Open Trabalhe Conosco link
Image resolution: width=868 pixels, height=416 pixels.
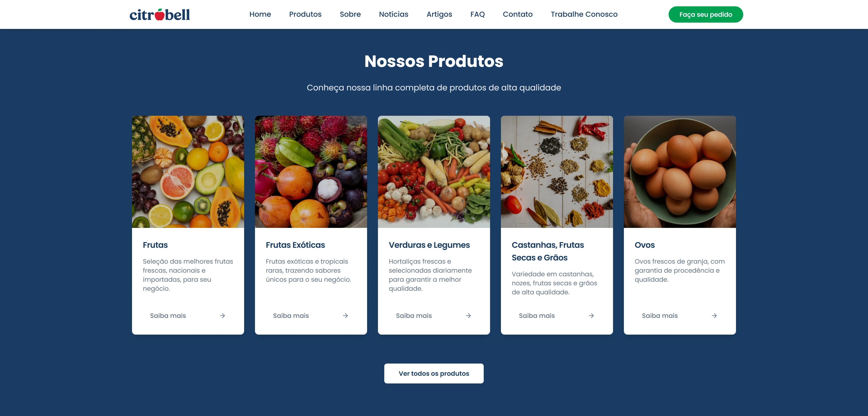(584, 14)
